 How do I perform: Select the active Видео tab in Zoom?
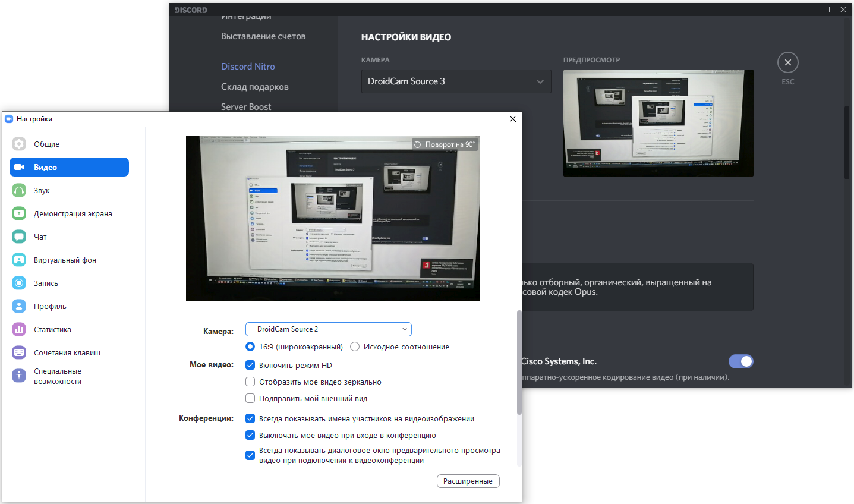pos(69,167)
